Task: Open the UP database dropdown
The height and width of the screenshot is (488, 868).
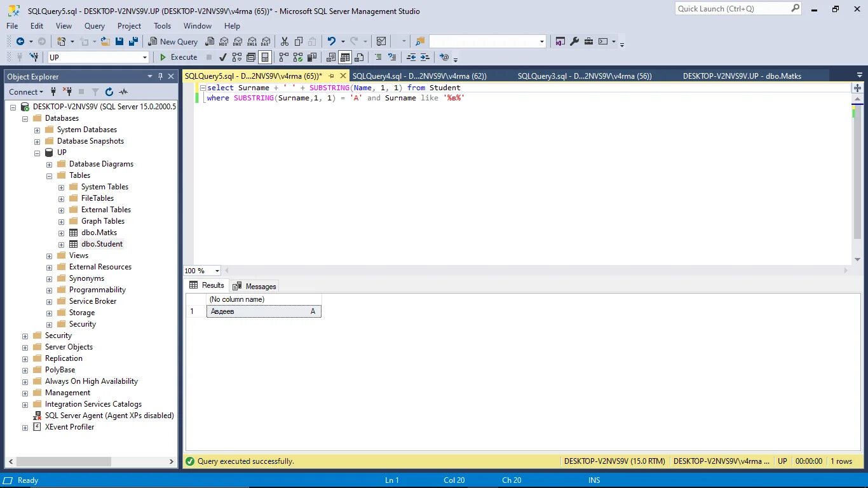Action: click(x=145, y=57)
